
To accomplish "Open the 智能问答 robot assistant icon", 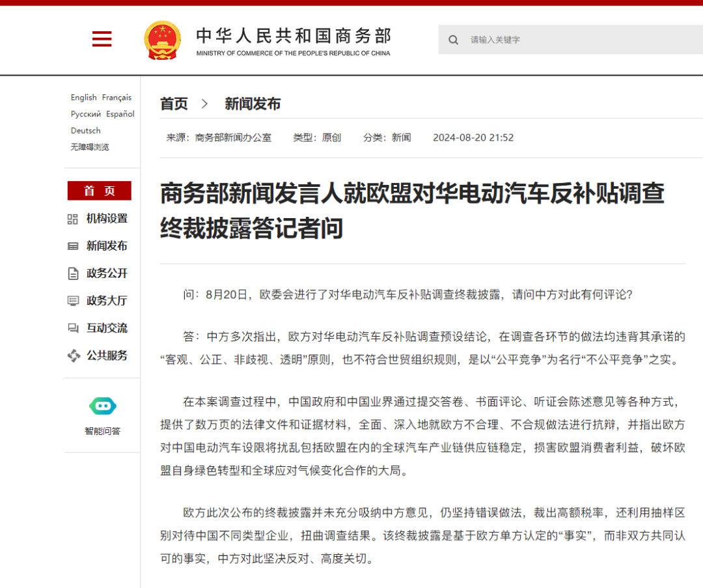I will point(102,405).
